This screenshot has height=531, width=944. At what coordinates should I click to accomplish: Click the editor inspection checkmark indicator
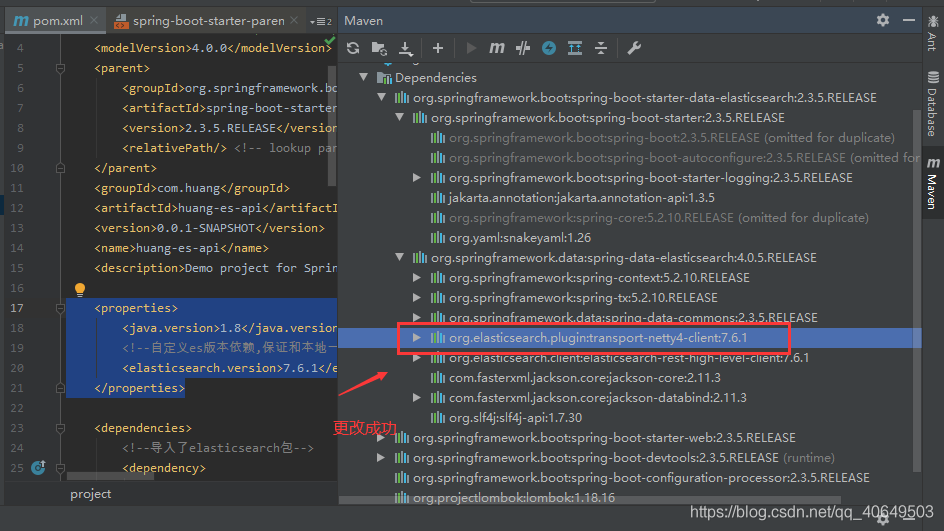[x=329, y=40]
